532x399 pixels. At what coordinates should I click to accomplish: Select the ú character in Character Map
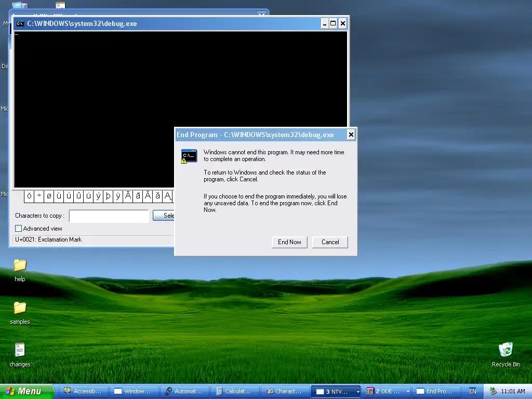(x=69, y=196)
